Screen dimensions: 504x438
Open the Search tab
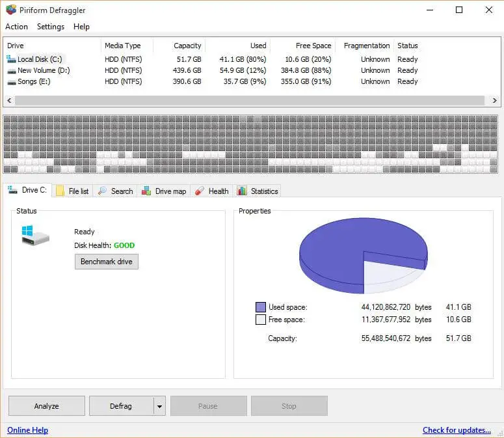pos(115,191)
